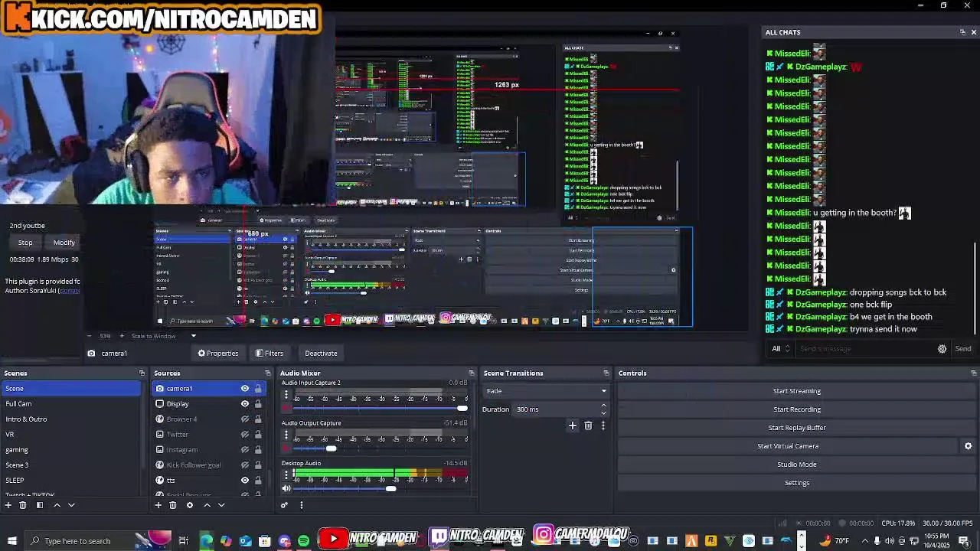Viewport: 980px width, 551px height.
Task: Click Start Recording button
Action: pyautogui.click(x=796, y=409)
